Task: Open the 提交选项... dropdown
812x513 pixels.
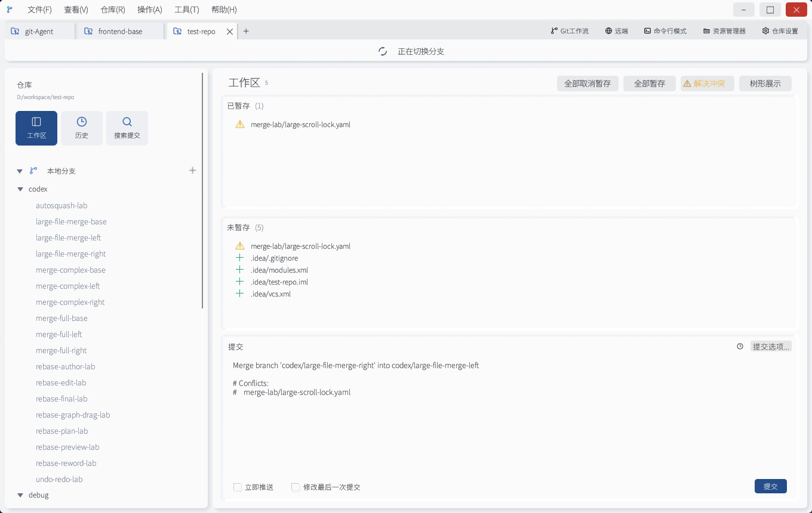Action: [x=771, y=347]
